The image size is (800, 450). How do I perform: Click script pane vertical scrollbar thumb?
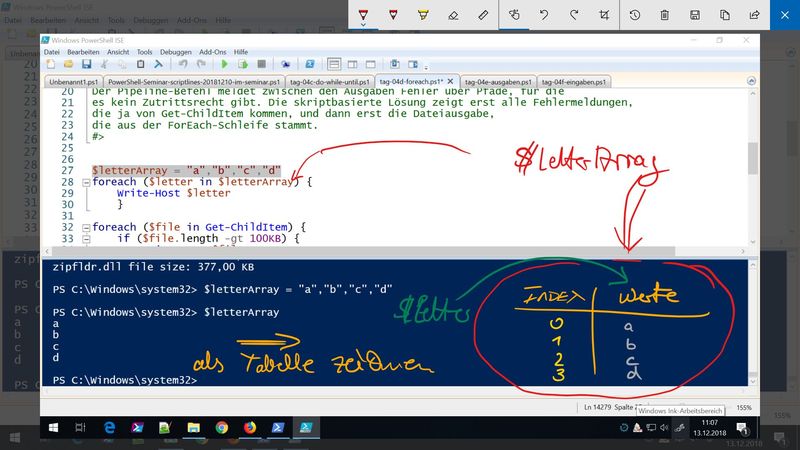pos(753,159)
